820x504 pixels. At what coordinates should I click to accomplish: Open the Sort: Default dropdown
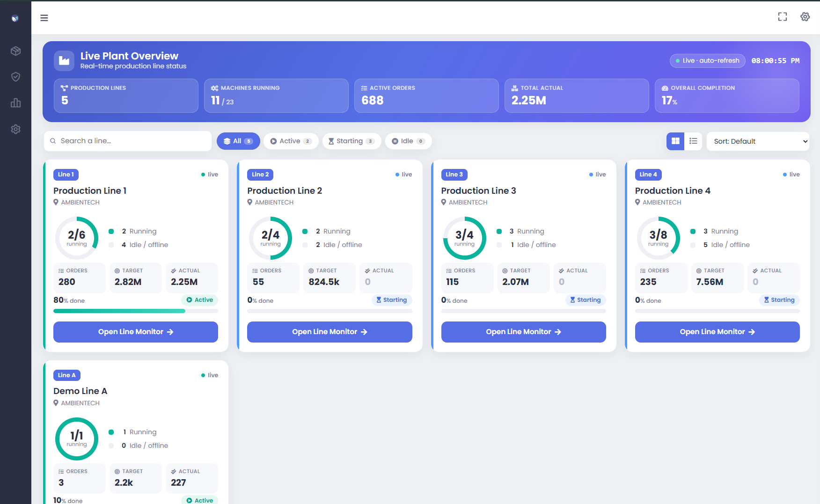click(758, 141)
